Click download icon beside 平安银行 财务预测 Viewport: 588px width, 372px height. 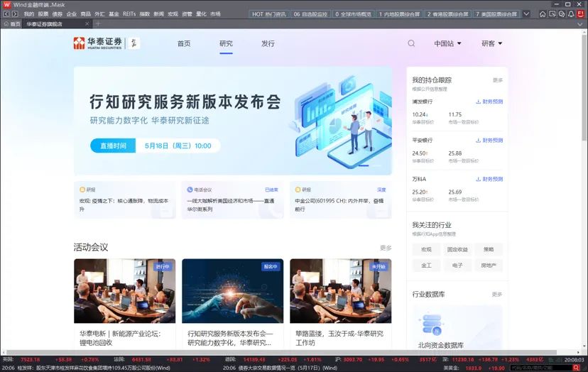pyautogui.click(x=478, y=141)
